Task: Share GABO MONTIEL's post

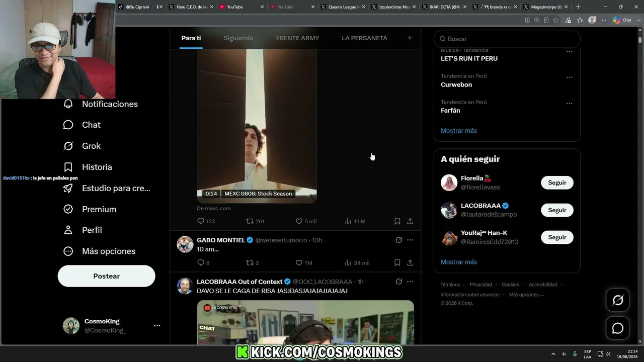Action: (x=410, y=262)
